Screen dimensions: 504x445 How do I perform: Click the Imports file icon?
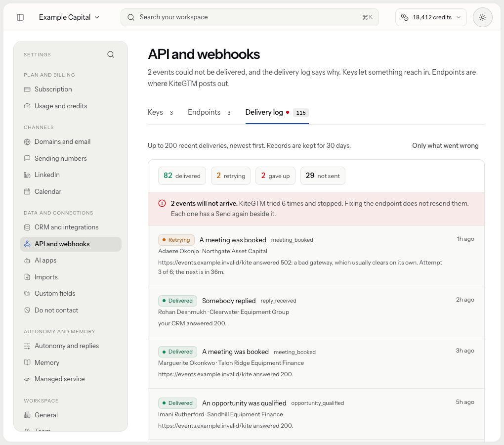click(x=27, y=277)
